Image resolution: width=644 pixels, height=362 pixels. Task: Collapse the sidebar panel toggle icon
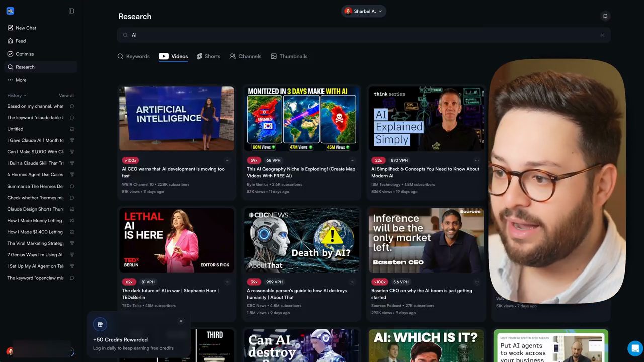click(x=71, y=11)
